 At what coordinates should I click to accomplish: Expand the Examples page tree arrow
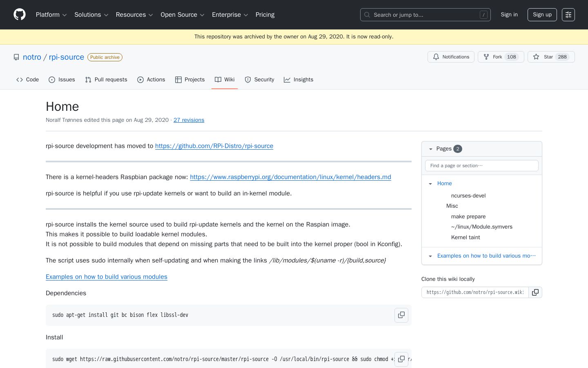pos(430,256)
